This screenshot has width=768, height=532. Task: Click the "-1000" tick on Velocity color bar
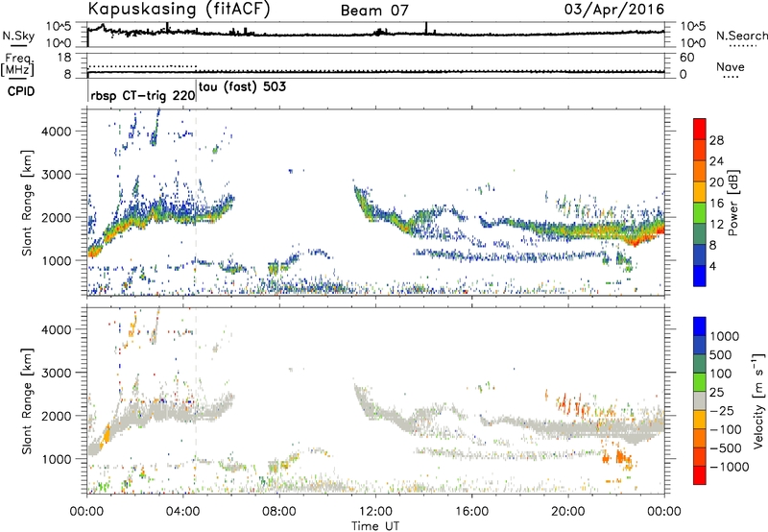[x=730, y=467]
